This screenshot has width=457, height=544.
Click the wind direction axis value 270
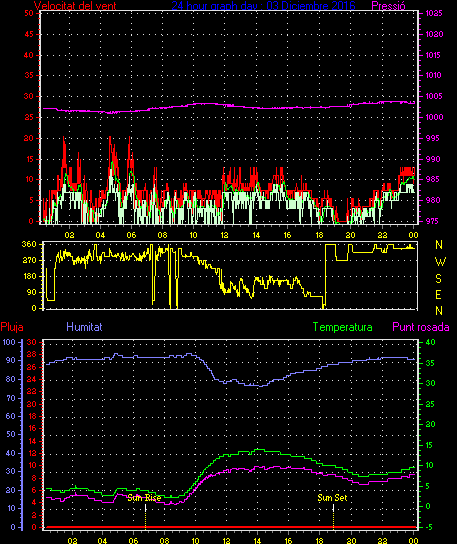click(29, 260)
